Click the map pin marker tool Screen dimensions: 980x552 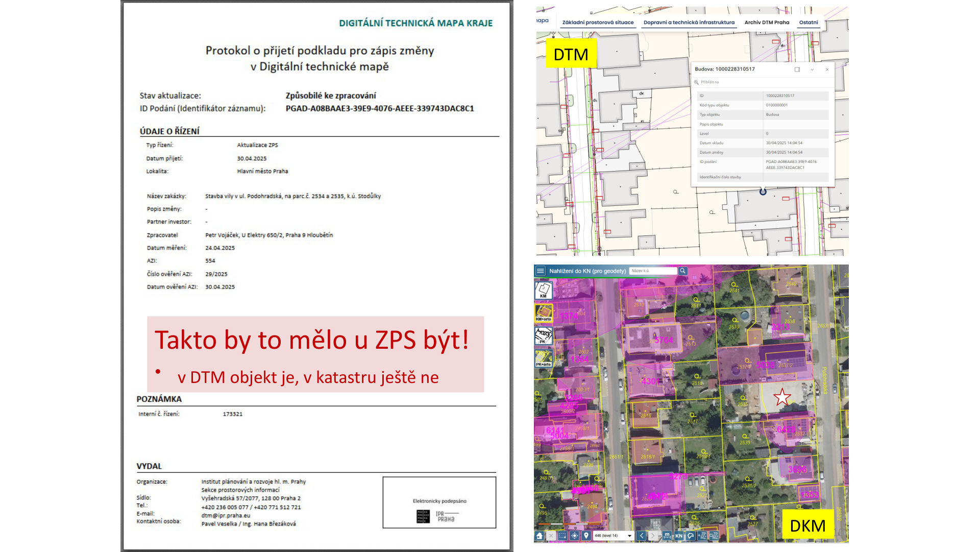click(586, 536)
